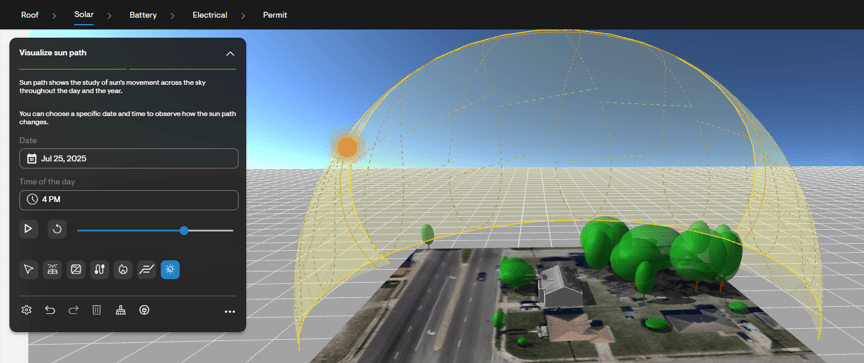The height and width of the screenshot is (363, 864).
Task: Open the Jul 25, 2025 date picker
Action: [x=129, y=159]
